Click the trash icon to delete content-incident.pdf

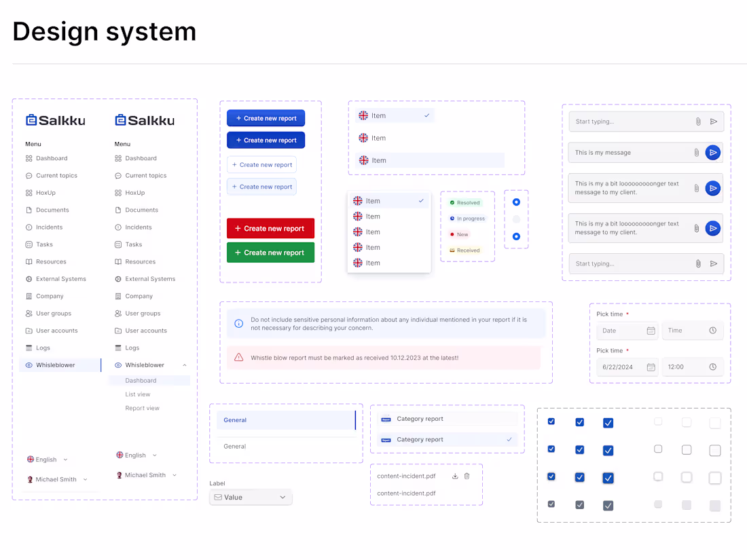tap(467, 476)
